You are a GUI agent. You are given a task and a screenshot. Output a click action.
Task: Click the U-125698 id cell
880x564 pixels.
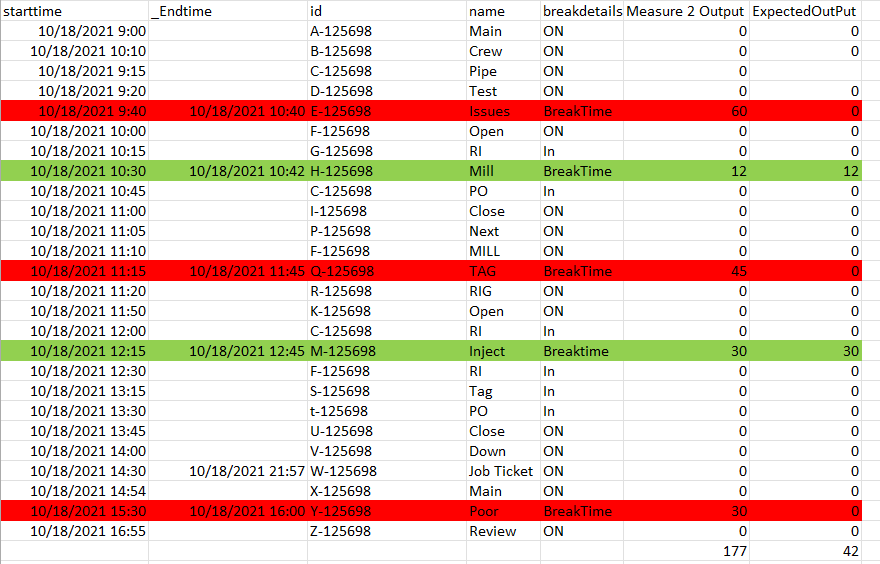click(x=387, y=431)
